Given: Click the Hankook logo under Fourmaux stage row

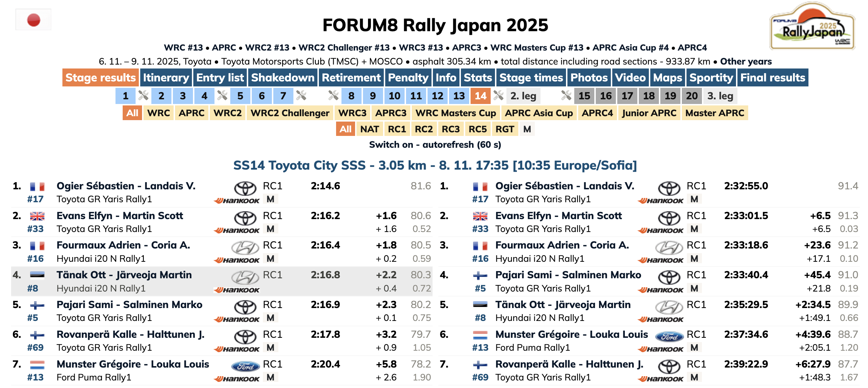Looking at the screenshot, I should coord(237,260).
